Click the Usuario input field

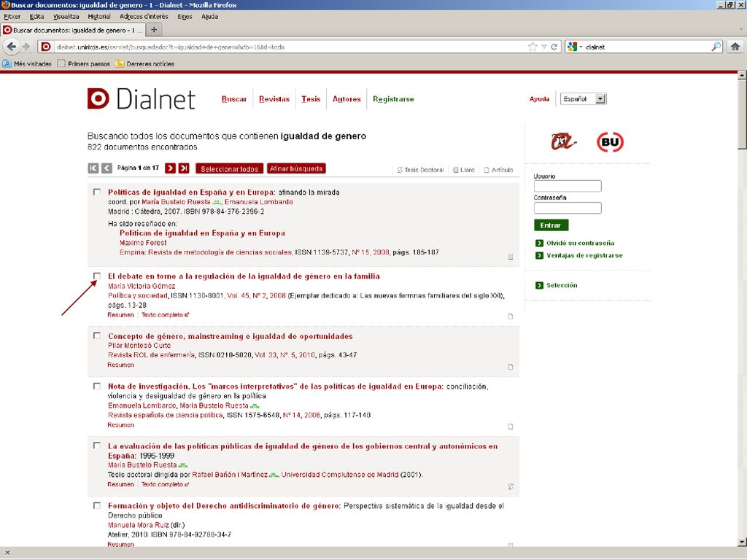[x=568, y=186]
